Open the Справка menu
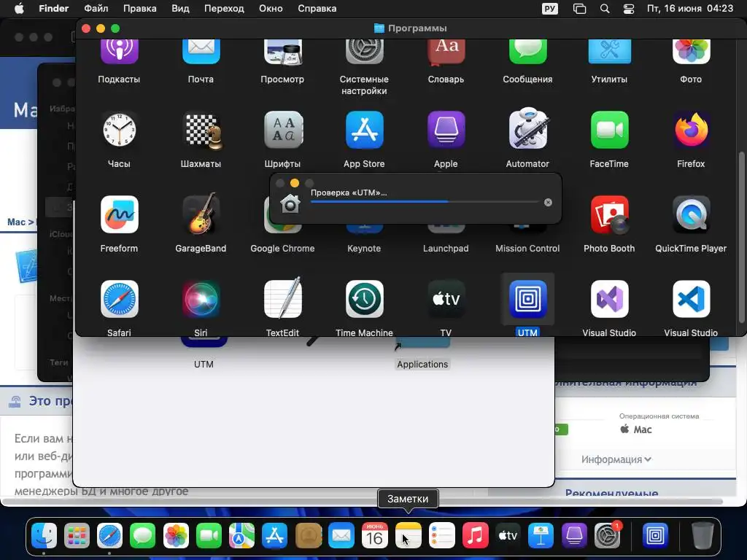This screenshot has height=560, width=747. coord(317,9)
